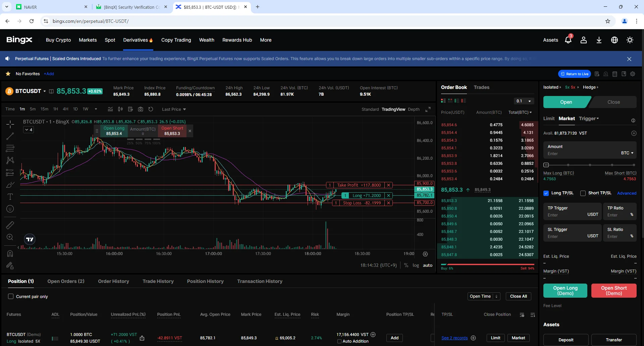The image size is (644, 346).
Task: Click the Close All button
Action: tap(518, 296)
